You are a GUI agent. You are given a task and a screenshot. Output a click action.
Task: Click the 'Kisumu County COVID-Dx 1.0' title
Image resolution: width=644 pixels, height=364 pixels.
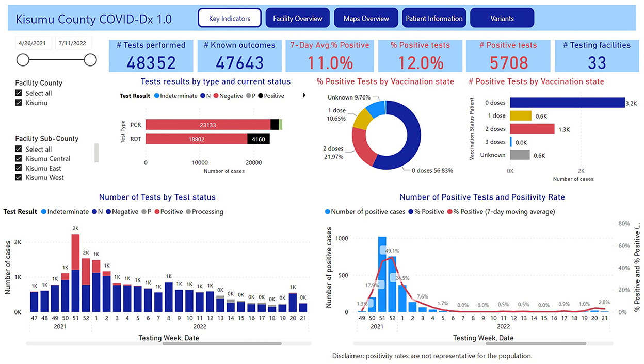[x=94, y=19]
